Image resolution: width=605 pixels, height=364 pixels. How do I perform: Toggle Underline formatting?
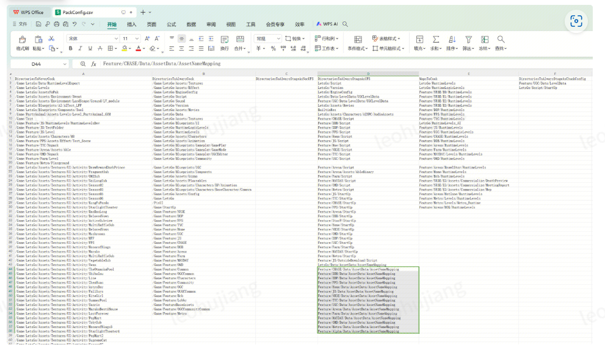point(90,49)
